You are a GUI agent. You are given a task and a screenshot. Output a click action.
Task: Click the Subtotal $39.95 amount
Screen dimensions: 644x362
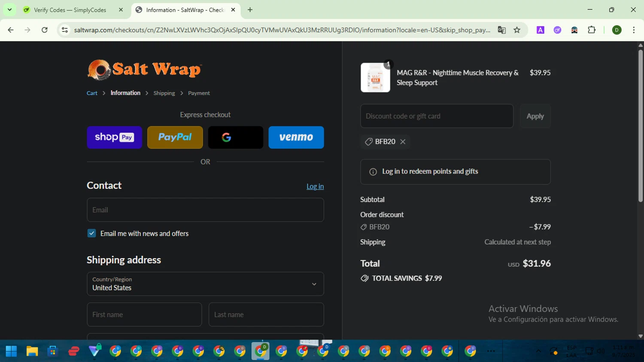coord(540,200)
